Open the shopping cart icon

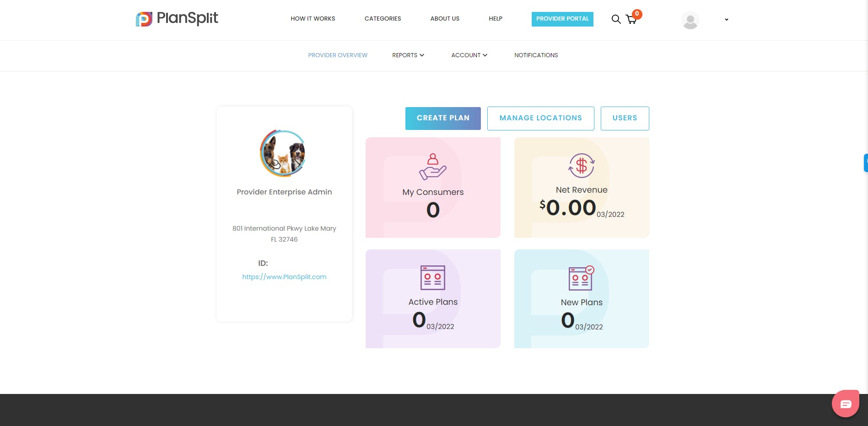pos(631,19)
